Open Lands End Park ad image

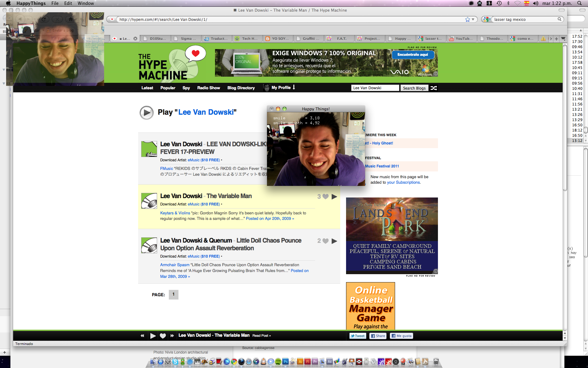coord(392,236)
